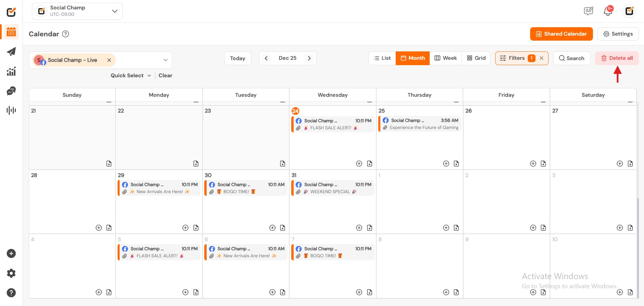
Task: Remove the Social Champ - Live account chip
Action: point(109,60)
